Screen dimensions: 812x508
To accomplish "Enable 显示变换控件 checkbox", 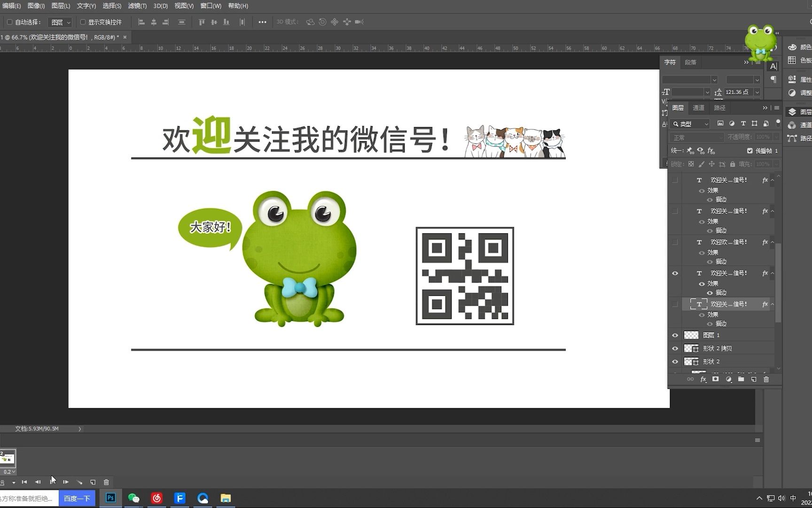I will tap(83, 22).
